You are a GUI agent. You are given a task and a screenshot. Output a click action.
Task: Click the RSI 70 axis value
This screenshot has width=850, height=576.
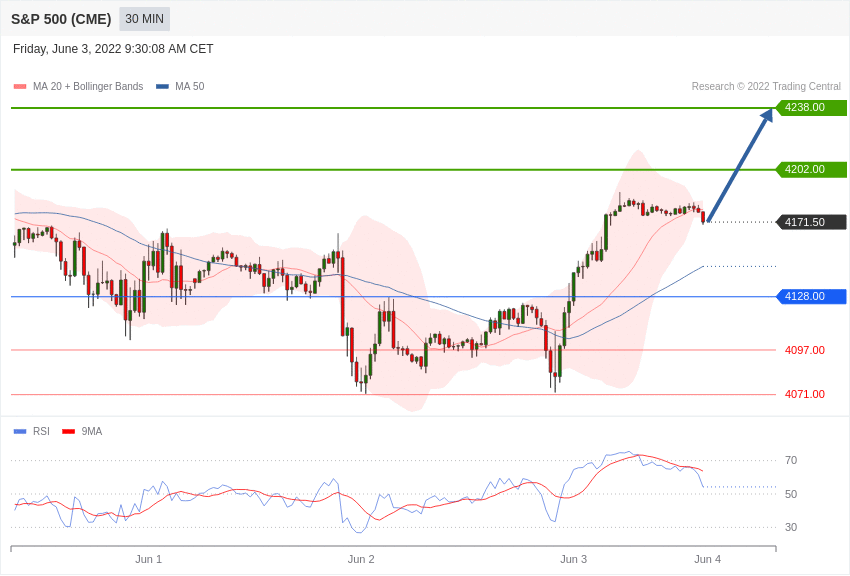pyautogui.click(x=791, y=460)
